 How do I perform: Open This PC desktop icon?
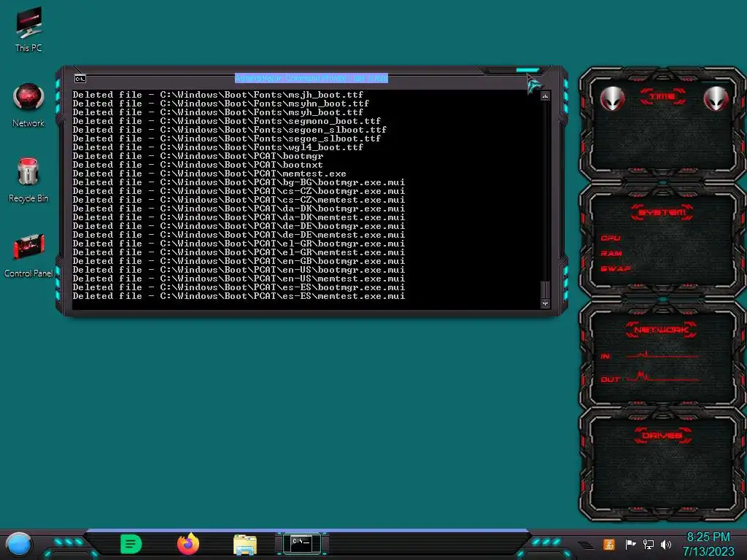click(28, 29)
